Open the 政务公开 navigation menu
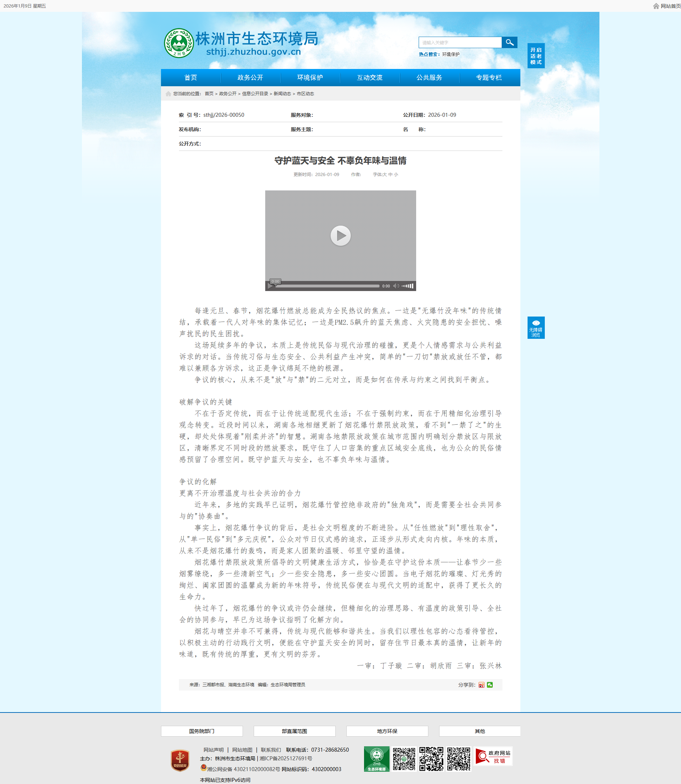This screenshot has height=784, width=681. (x=250, y=78)
